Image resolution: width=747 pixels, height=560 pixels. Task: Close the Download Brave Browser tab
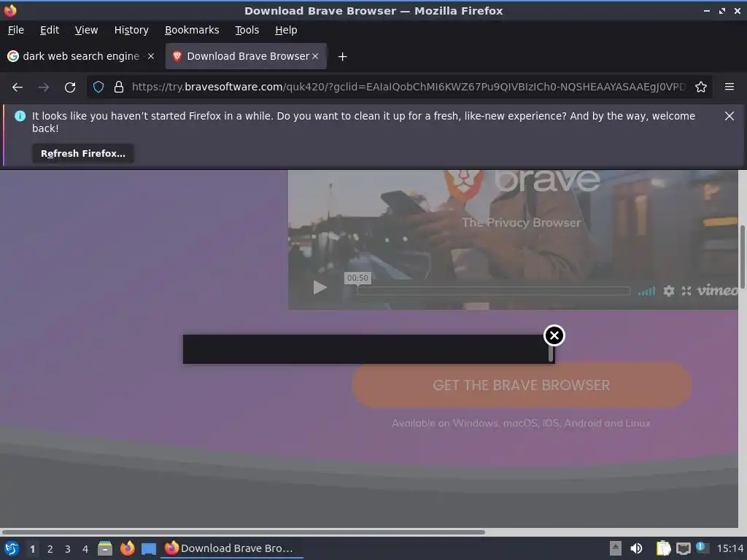315,56
